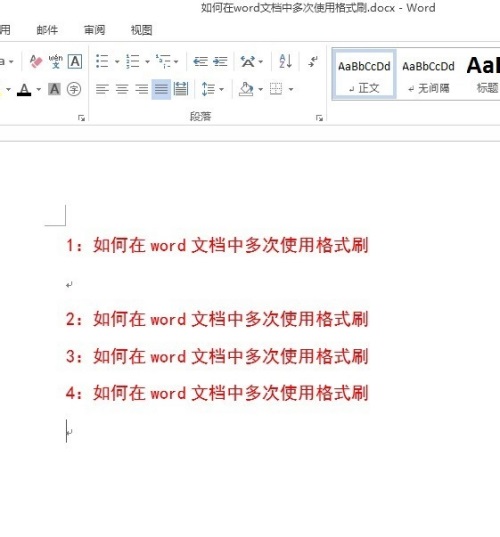Select the 无间隔 style
The height and width of the screenshot is (537, 500).
[428, 74]
